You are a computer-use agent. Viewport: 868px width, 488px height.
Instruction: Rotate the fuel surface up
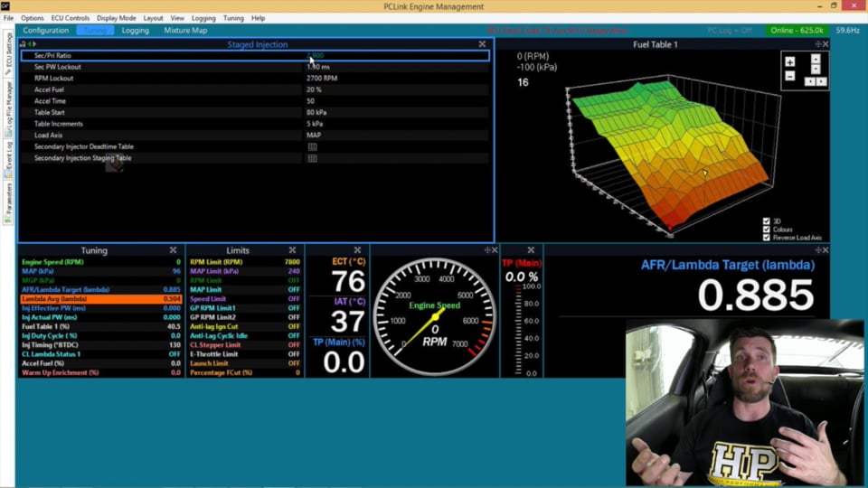click(x=816, y=59)
